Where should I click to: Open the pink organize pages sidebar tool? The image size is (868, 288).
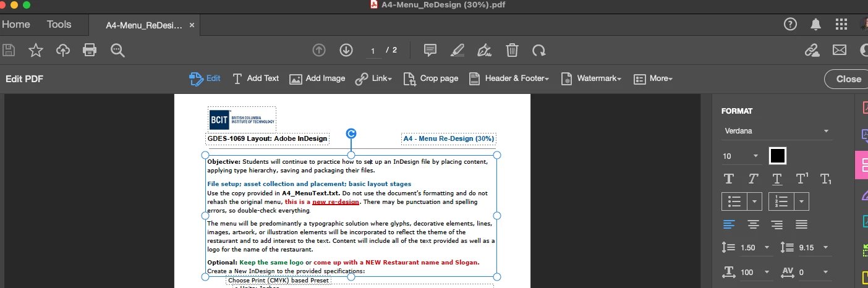pos(863,164)
